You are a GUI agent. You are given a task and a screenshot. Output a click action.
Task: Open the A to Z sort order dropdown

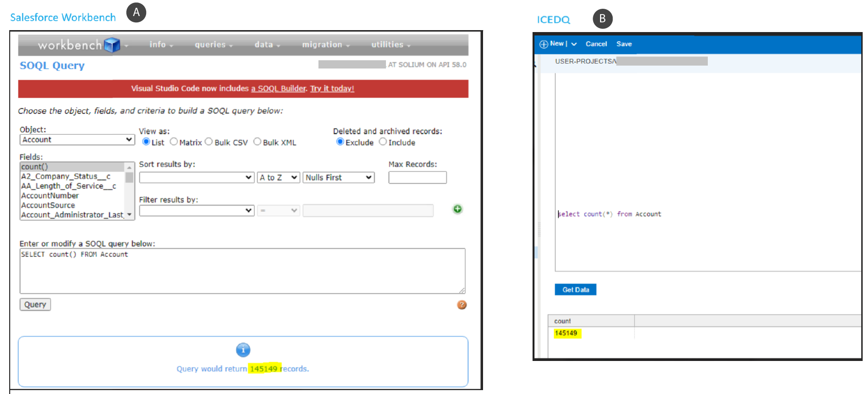tap(278, 177)
